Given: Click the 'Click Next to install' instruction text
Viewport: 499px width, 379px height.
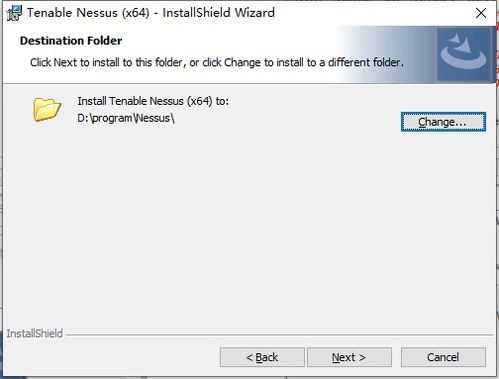Looking at the screenshot, I should (x=217, y=62).
